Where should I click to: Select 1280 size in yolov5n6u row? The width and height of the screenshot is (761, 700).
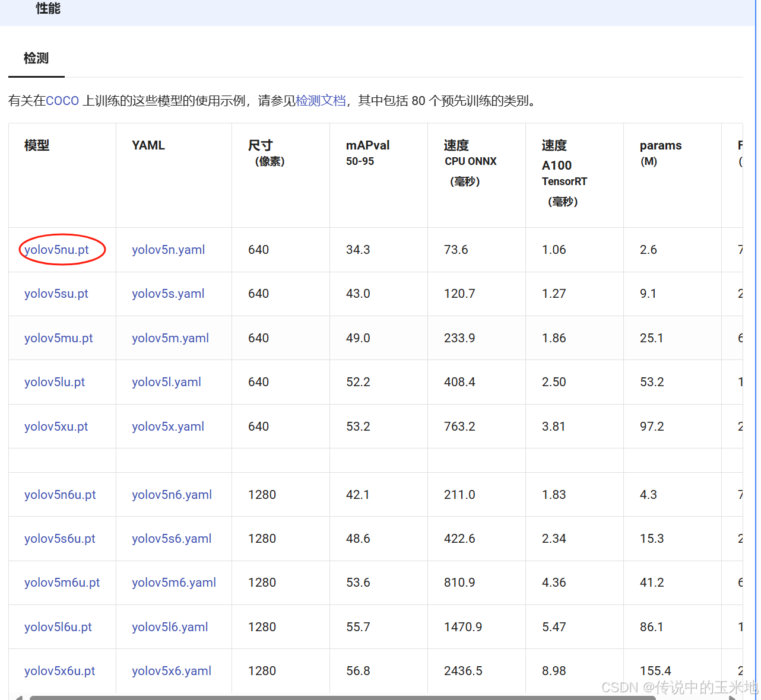262,495
